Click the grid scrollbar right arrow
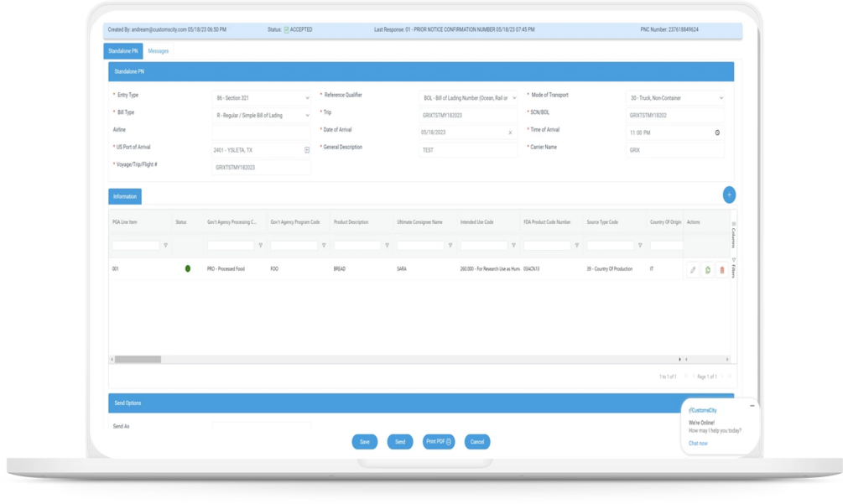This screenshot has width=843, height=504. coord(679,360)
